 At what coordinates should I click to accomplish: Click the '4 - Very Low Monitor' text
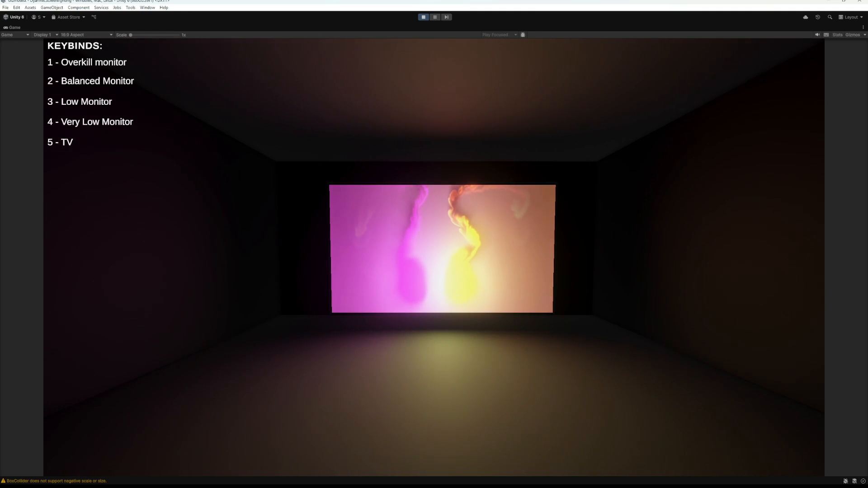(x=90, y=122)
